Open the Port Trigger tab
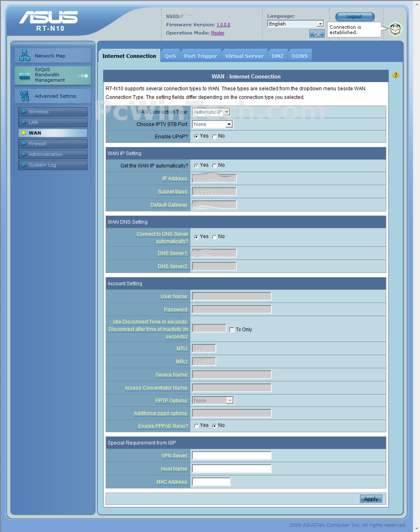 coord(201,56)
